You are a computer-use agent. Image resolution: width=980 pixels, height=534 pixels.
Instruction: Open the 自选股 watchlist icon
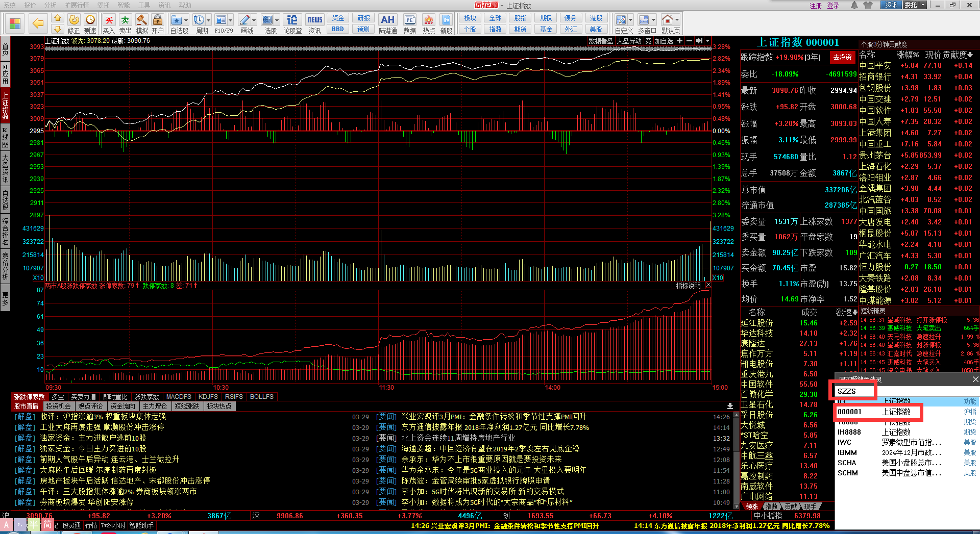[176, 20]
